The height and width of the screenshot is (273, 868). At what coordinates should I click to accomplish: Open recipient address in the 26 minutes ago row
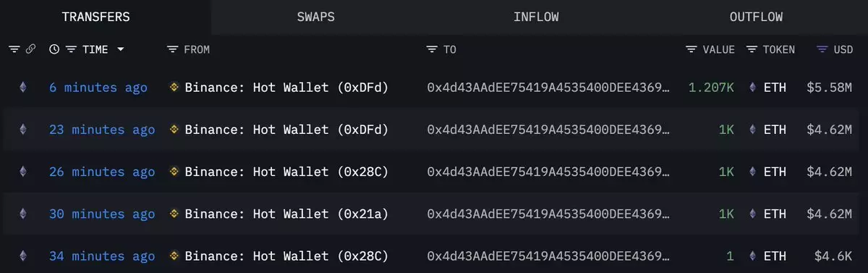coord(548,172)
